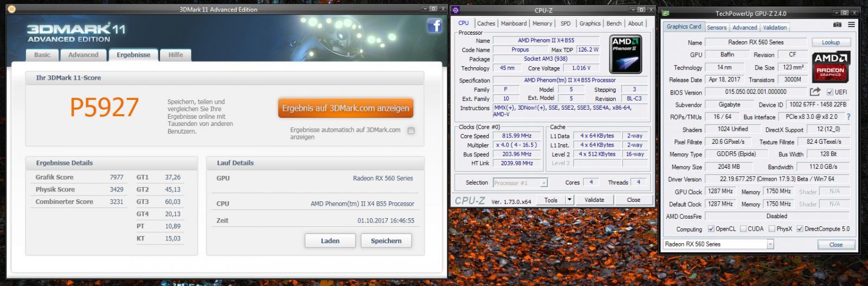Click the Bus Interface question mark
This screenshot has width=868, height=286.
click(x=848, y=117)
